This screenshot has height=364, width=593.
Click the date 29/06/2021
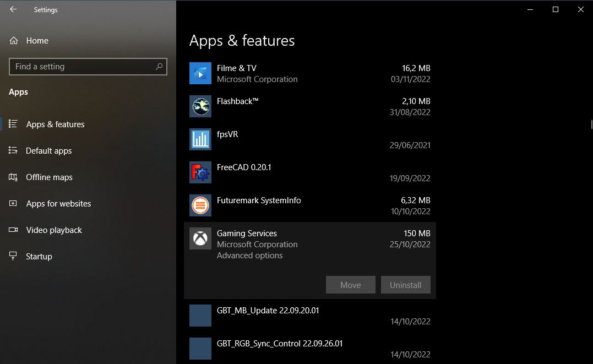(410, 145)
